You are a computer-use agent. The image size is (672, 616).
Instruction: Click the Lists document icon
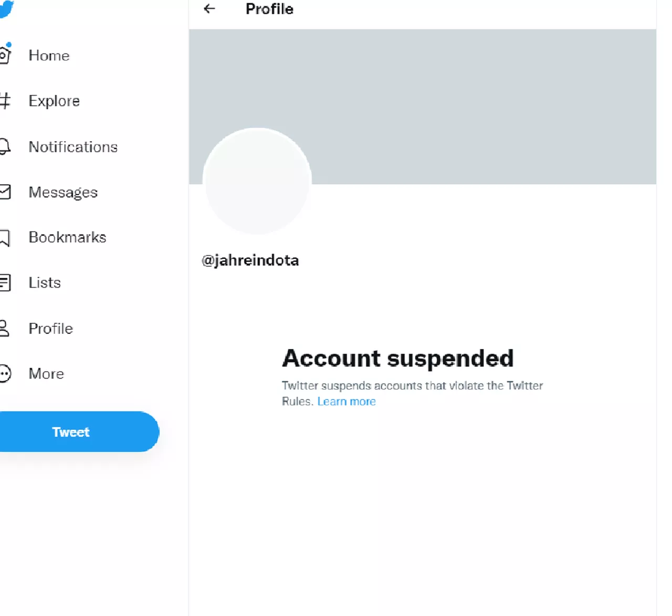[x=5, y=283]
